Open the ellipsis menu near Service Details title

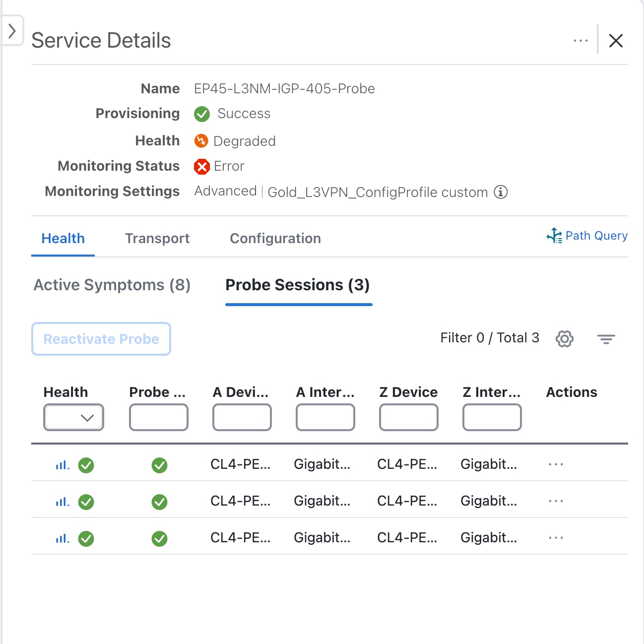(580, 41)
